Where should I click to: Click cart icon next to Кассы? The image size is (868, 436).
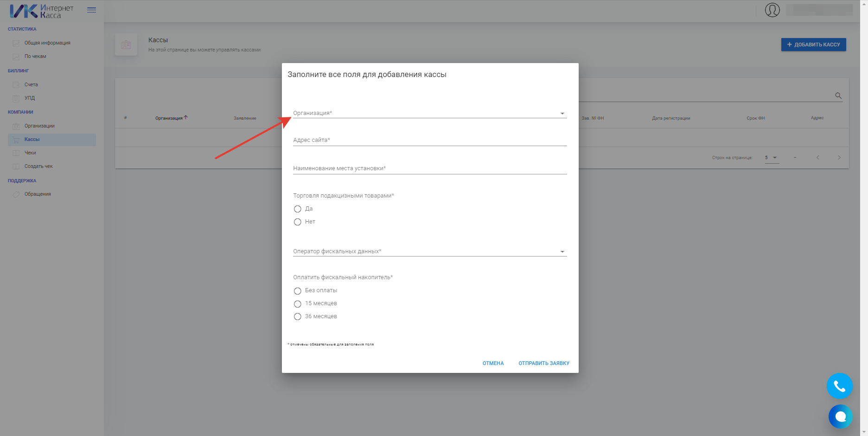point(16,140)
